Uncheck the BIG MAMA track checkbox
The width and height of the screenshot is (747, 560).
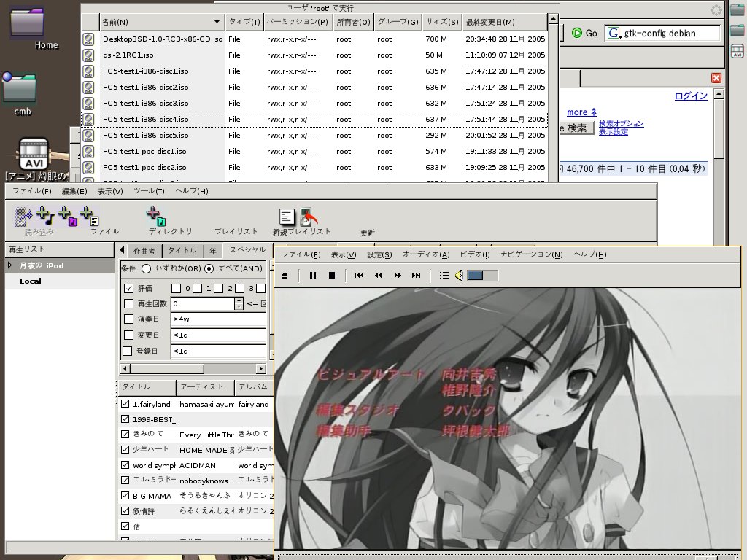point(125,495)
